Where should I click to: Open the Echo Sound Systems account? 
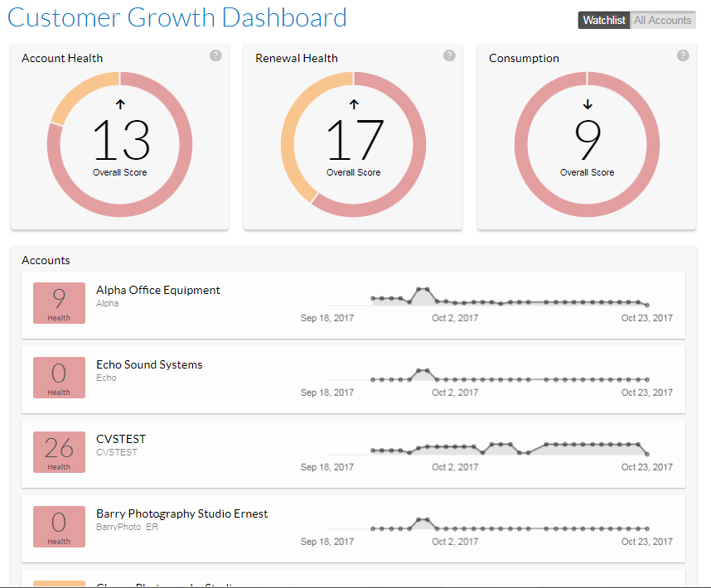coord(149,364)
